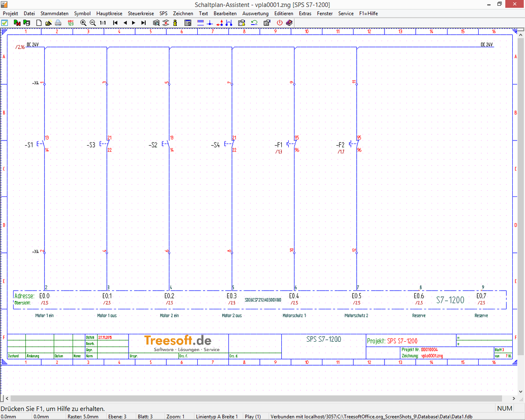525x420 pixels.
Task: Open the Projekt menu
Action: pos(10,14)
